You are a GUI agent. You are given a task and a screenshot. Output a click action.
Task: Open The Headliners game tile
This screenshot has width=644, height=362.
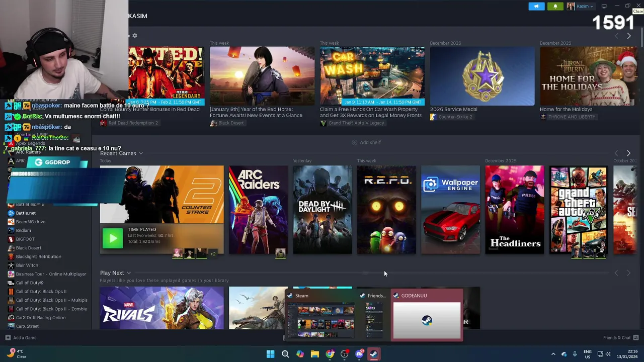514,210
